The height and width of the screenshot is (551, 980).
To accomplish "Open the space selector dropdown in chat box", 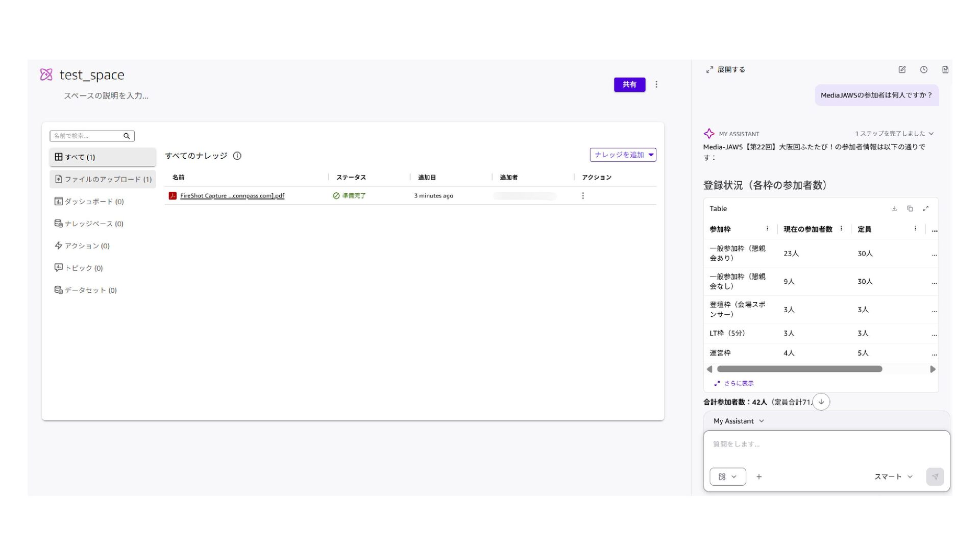I will click(728, 477).
